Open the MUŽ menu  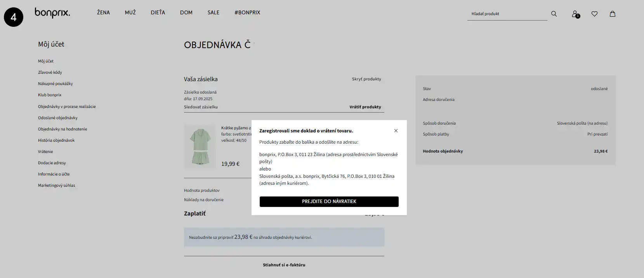tap(130, 12)
